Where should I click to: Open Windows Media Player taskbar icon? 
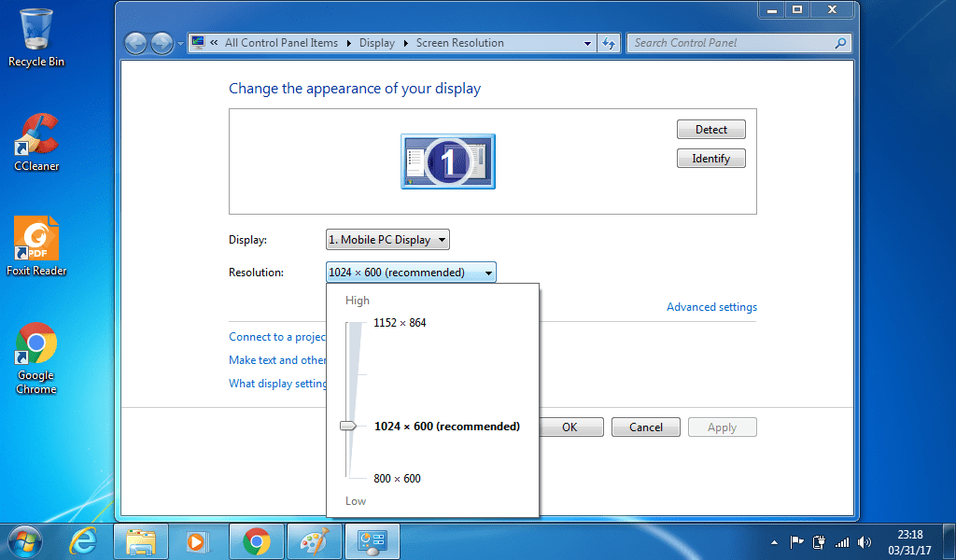click(x=198, y=541)
